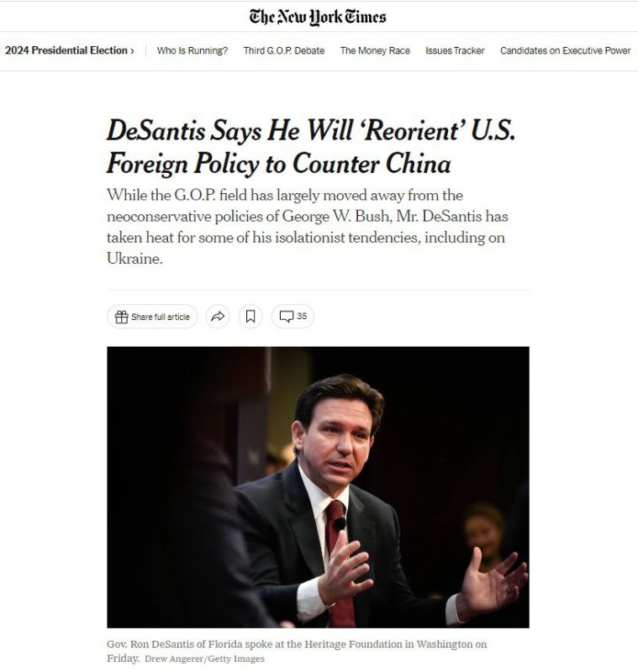Click the curved arrow share icon

(x=218, y=317)
